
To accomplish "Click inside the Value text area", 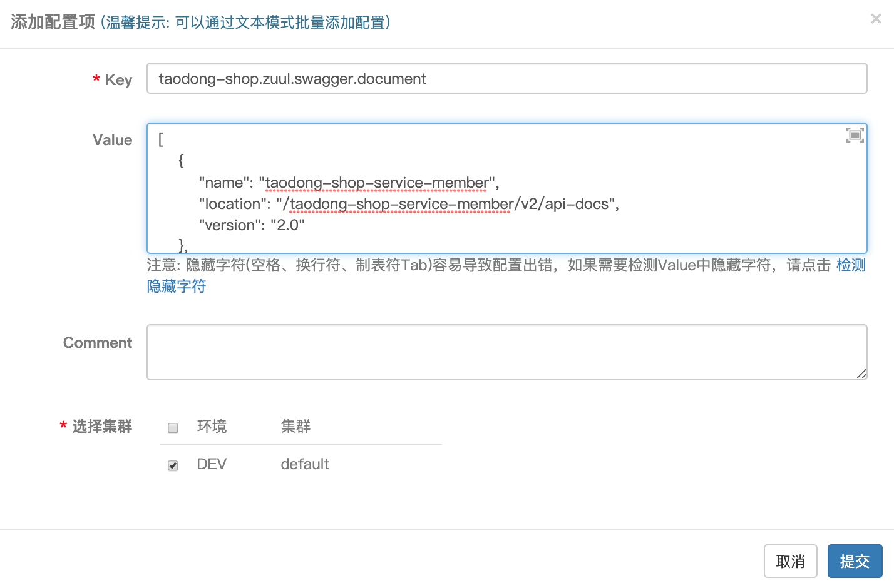I will pyautogui.click(x=506, y=188).
